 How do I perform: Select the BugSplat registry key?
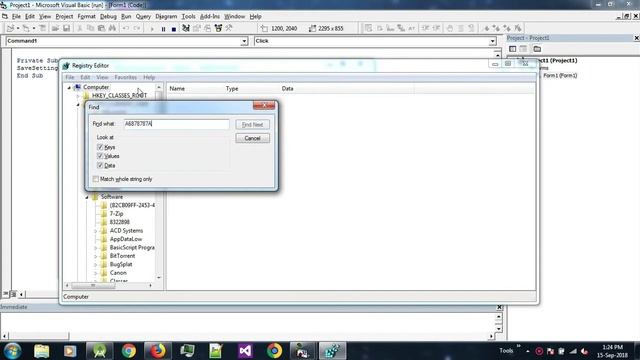121,264
